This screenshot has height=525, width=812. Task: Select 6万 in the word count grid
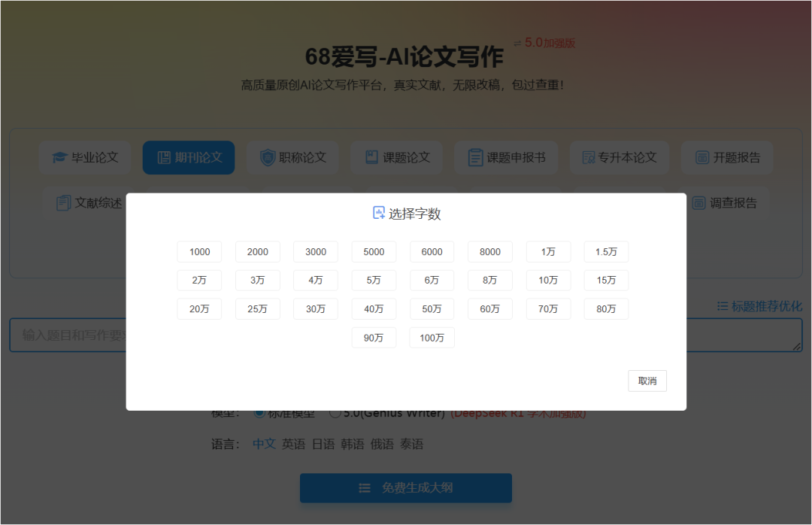pos(432,281)
